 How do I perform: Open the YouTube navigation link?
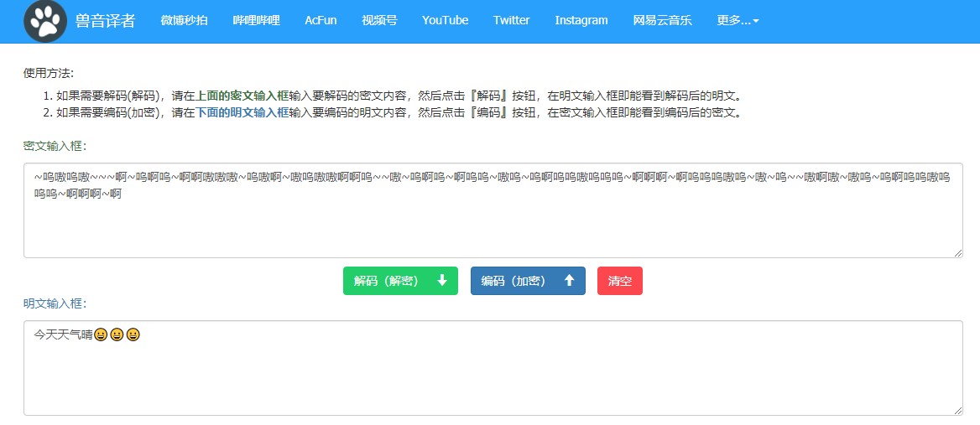click(x=445, y=21)
